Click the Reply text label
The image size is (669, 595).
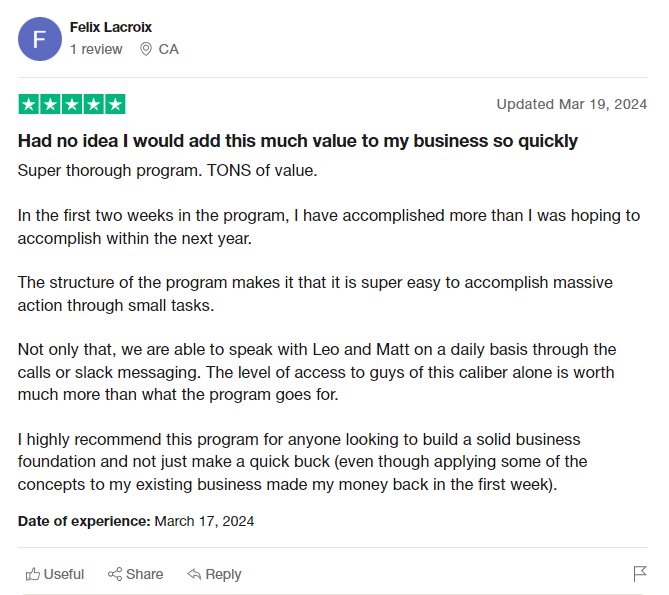pyautogui.click(x=223, y=574)
